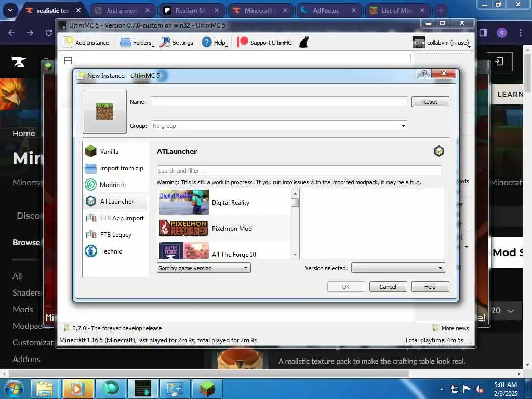This screenshot has width=532, height=399.
Task: Switch to the realistic tex browser tab
Action: (x=54, y=10)
